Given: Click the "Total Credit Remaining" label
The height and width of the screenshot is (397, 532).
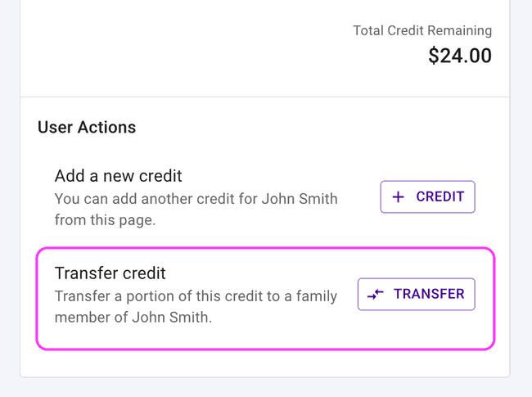Looking at the screenshot, I should click(422, 31).
